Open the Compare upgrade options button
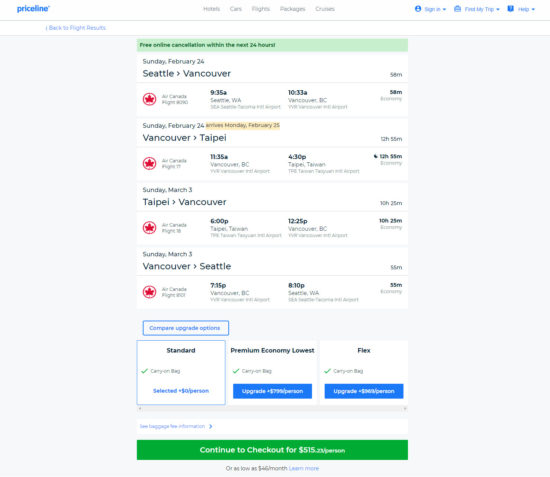Screen dimensions: 550x477 pos(186,328)
